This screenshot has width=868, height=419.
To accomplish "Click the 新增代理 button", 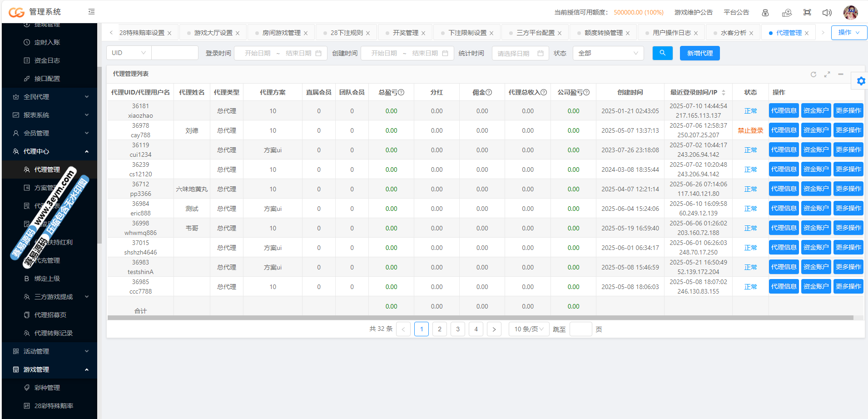I will click(x=699, y=53).
